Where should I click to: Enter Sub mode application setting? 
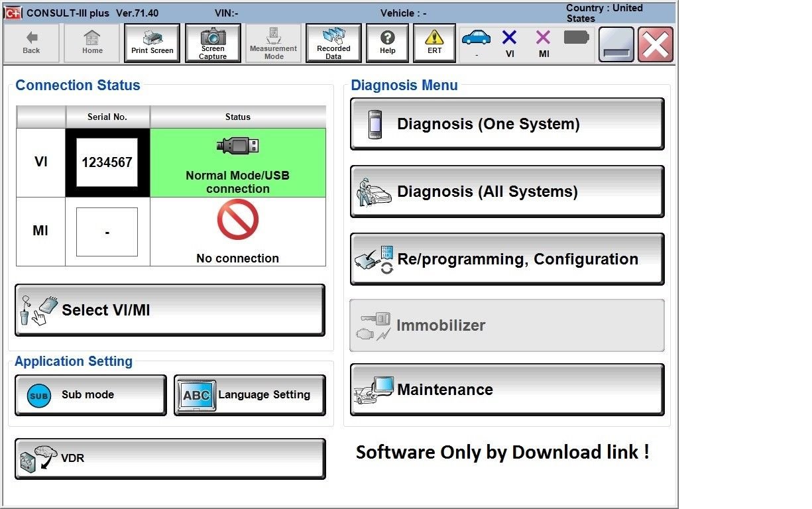pos(91,395)
